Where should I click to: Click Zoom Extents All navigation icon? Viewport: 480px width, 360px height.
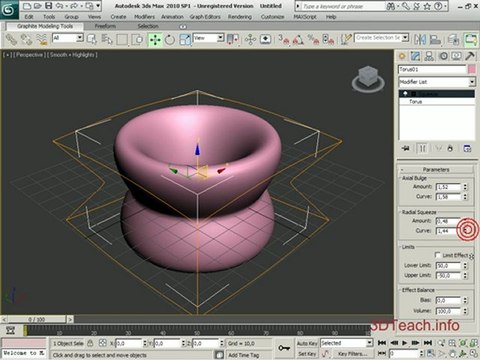[x=473, y=343]
